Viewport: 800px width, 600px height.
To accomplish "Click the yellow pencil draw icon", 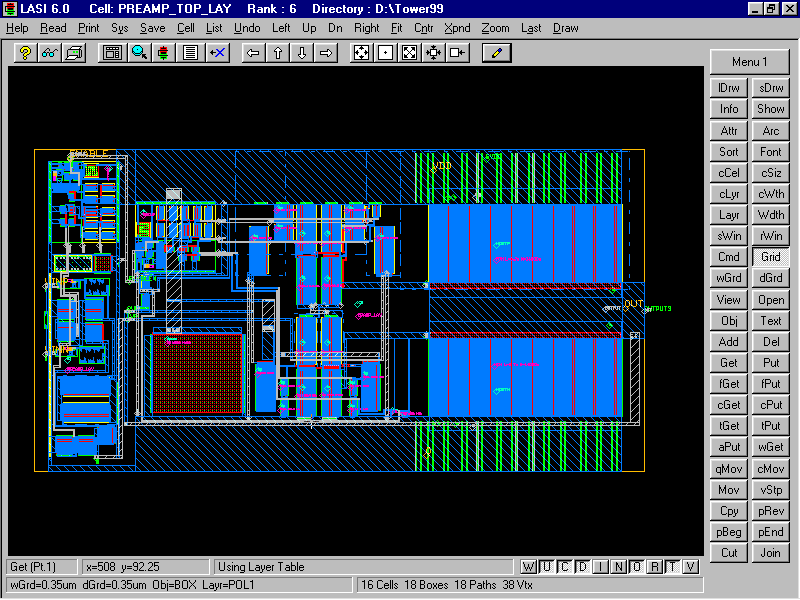I will coord(497,52).
